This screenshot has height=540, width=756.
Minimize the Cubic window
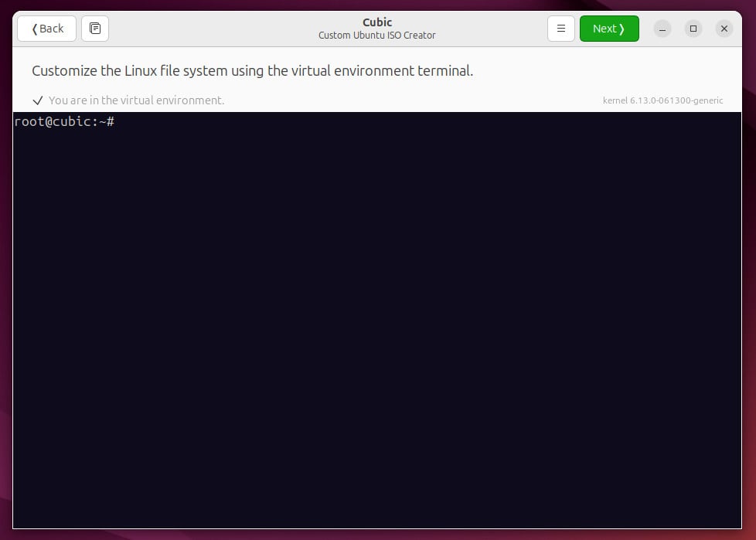click(662, 29)
